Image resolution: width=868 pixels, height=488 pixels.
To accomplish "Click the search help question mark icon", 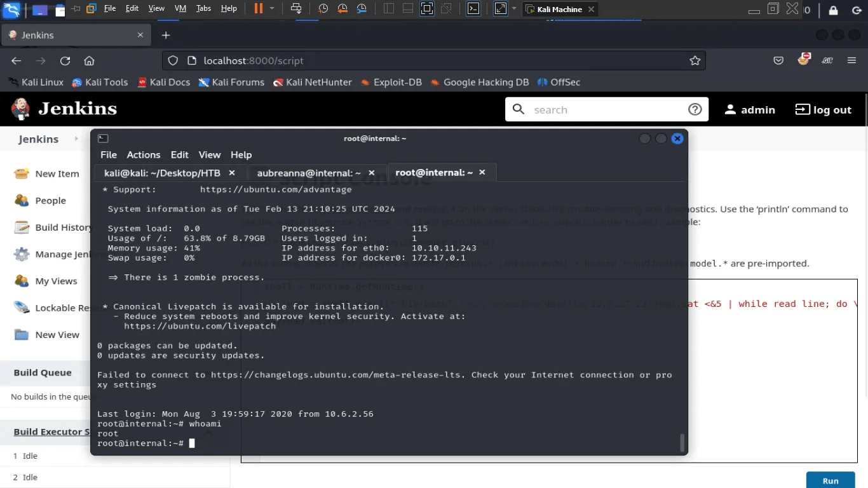I will pos(695,109).
